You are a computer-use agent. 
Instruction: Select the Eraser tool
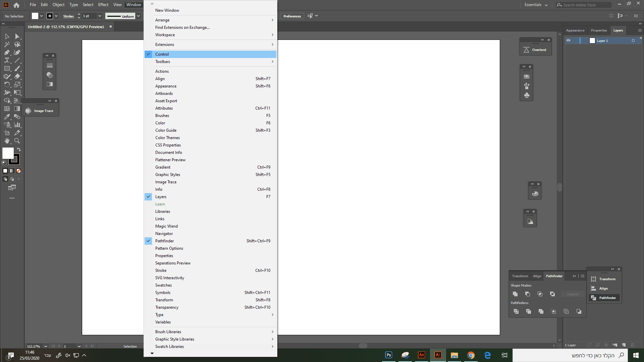[17, 76]
